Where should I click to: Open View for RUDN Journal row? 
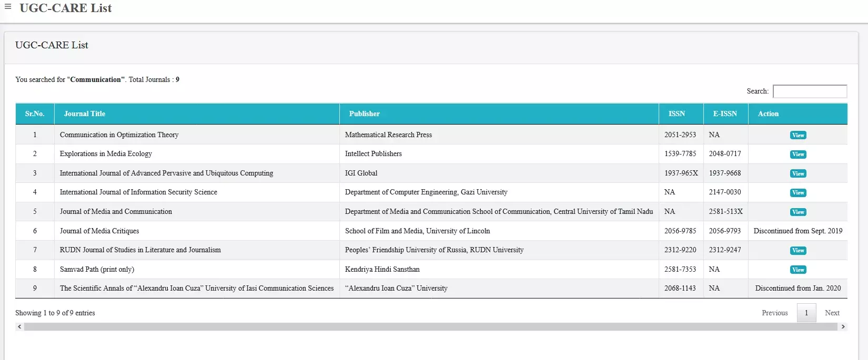coord(798,251)
